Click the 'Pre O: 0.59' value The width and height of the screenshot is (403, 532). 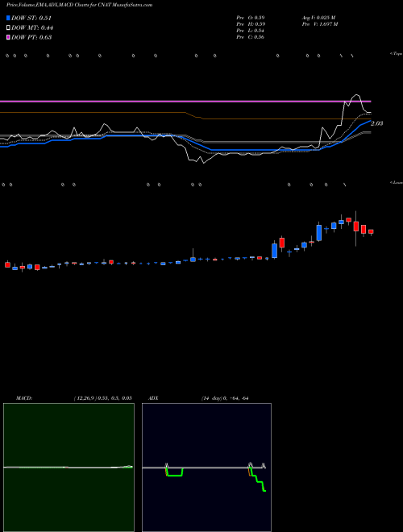pos(251,18)
